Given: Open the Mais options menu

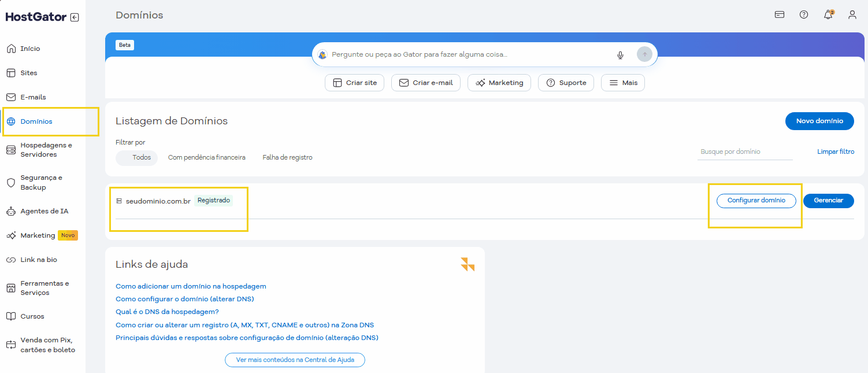Looking at the screenshot, I should tap(622, 82).
